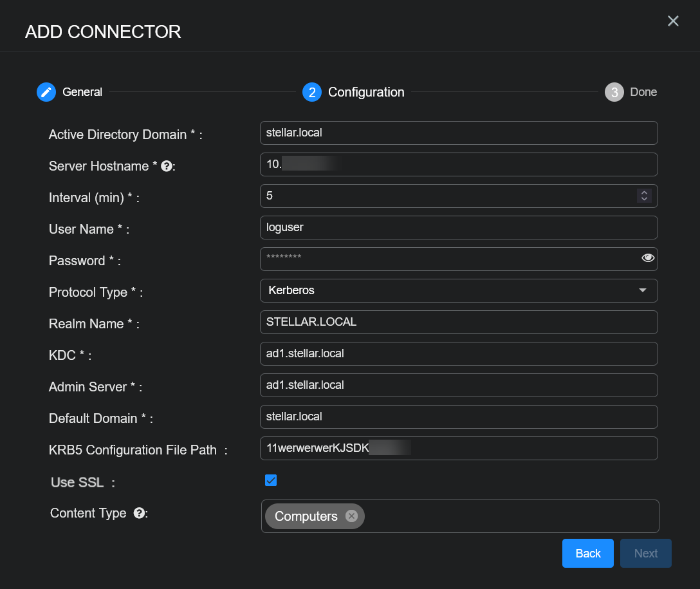Open the Content Type multi-select box
The height and width of the screenshot is (589, 700).
(508, 516)
